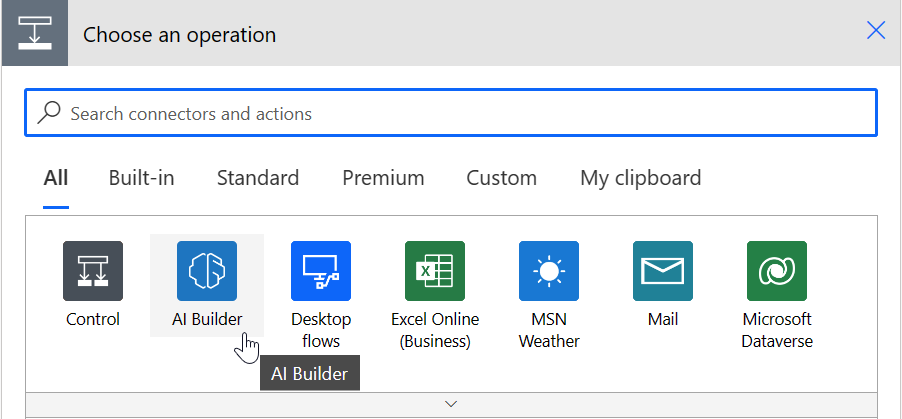
Task: Switch to the All tab
Action: 56,178
